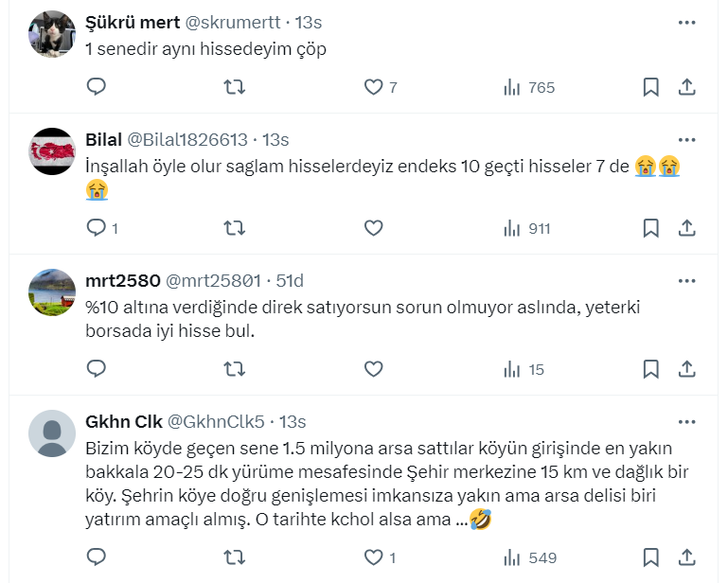Reply to Şükrü mert's tweet
The image size is (728, 583).
(96, 87)
